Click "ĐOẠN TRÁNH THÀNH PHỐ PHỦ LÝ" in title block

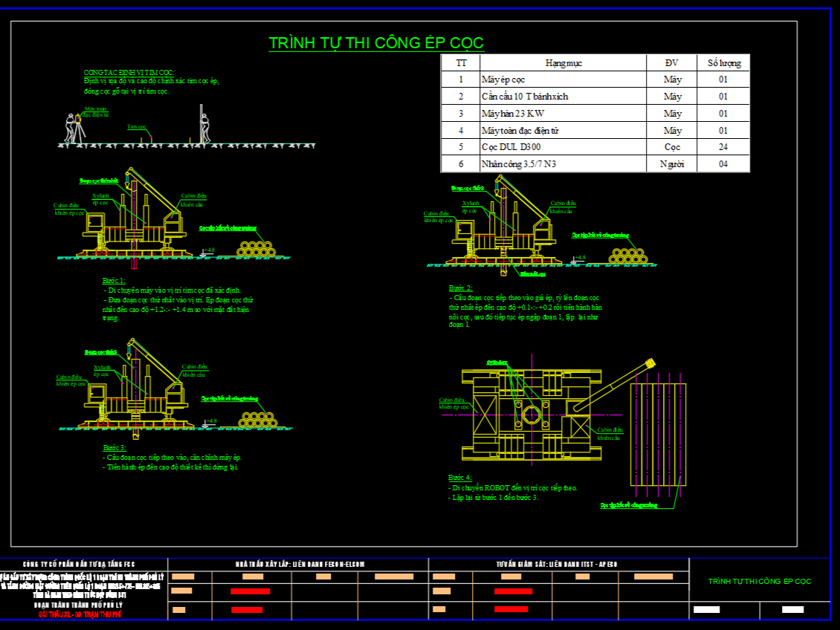(x=79, y=605)
